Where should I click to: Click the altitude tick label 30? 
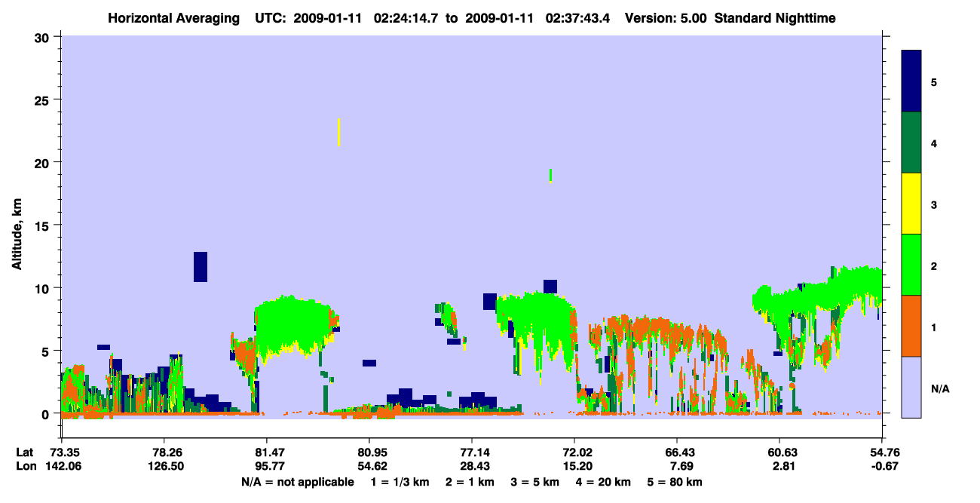44,37
